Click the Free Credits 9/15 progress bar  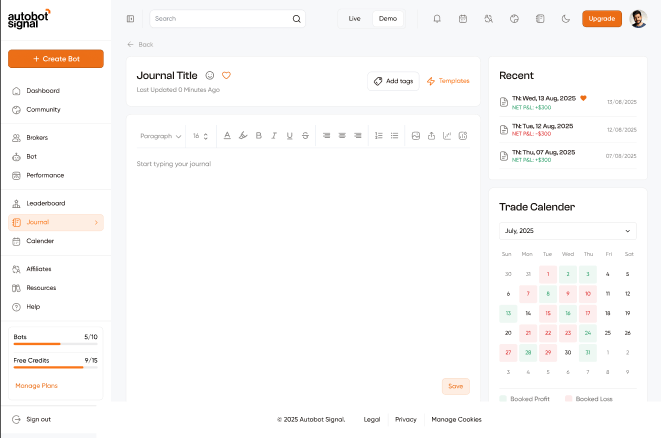pyautogui.click(x=56, y=368)
